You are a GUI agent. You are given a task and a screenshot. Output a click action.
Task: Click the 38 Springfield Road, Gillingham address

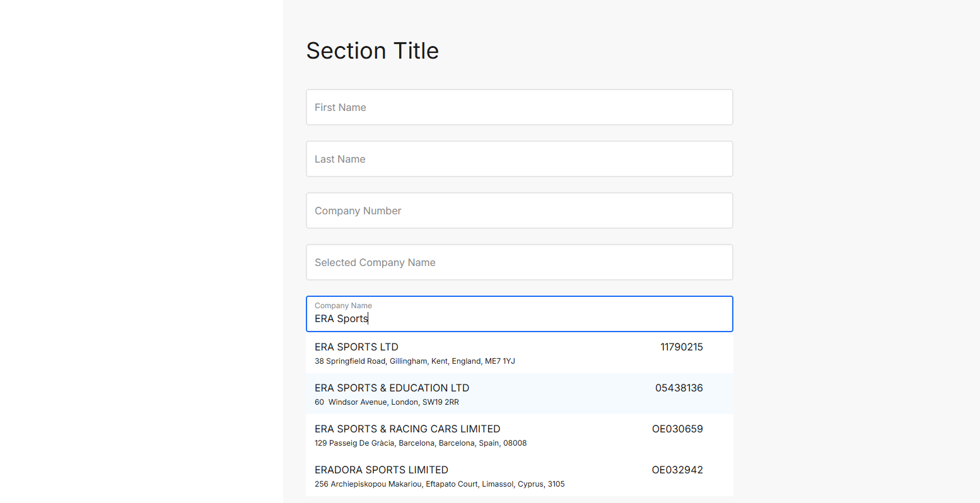tap(414, 361)
